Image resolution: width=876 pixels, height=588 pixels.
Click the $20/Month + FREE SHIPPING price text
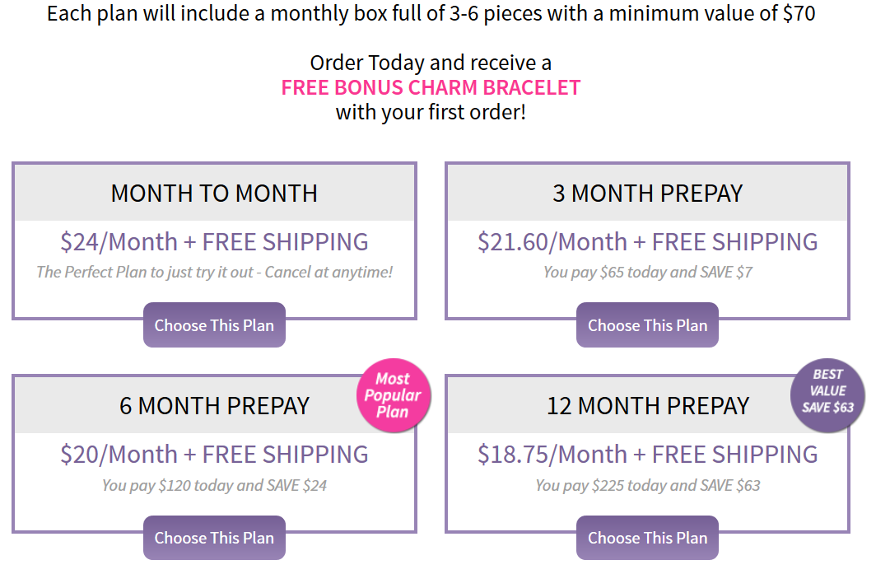214,455
